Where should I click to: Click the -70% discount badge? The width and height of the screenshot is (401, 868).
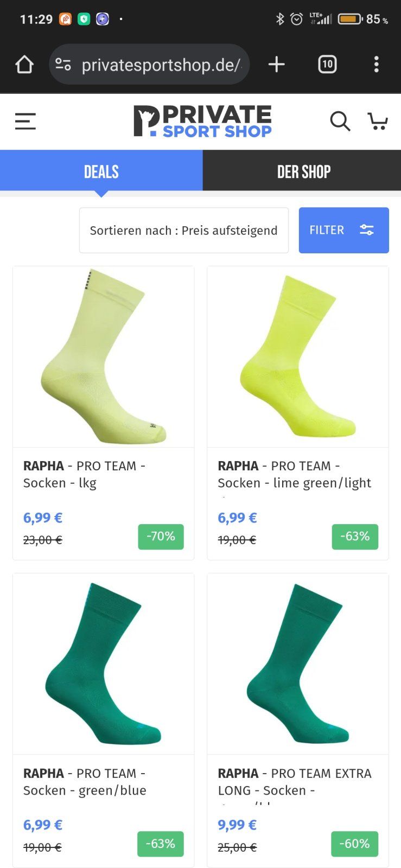[x=161, y=537]
